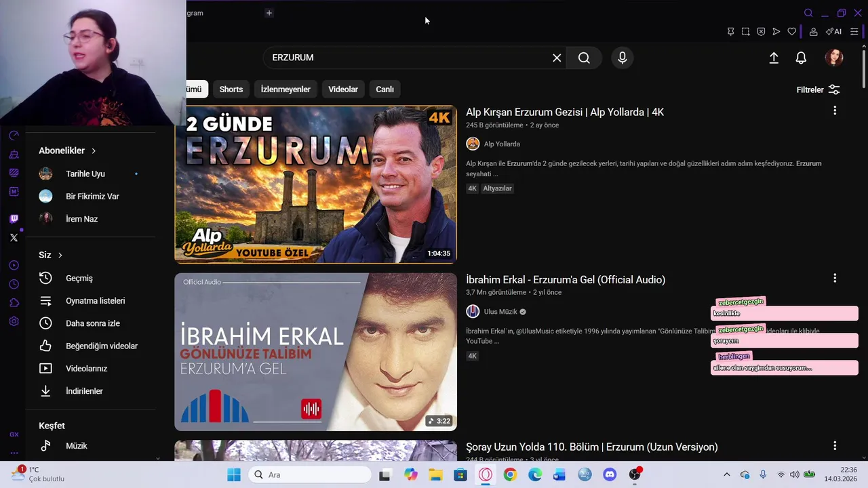Click the Opera tab search magnifier

click(808, 13)
